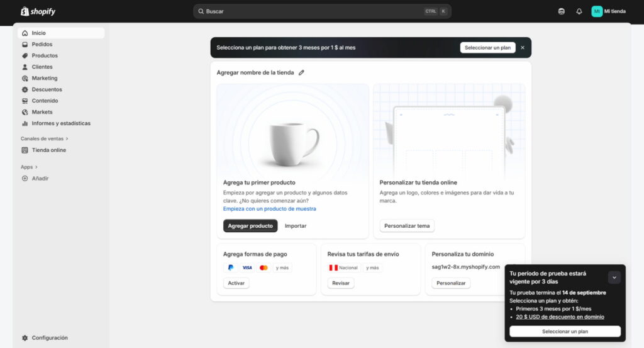Click the Shopify logo in header
This screenshot has width=644, height=348.
coord(38,11)
